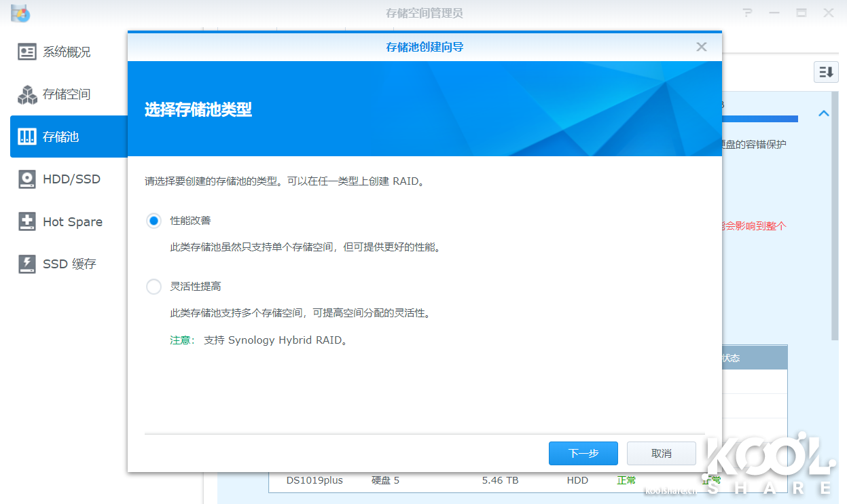Click the help question mark icon
Viewport: 847px width, 504px height.
(748, 13)
